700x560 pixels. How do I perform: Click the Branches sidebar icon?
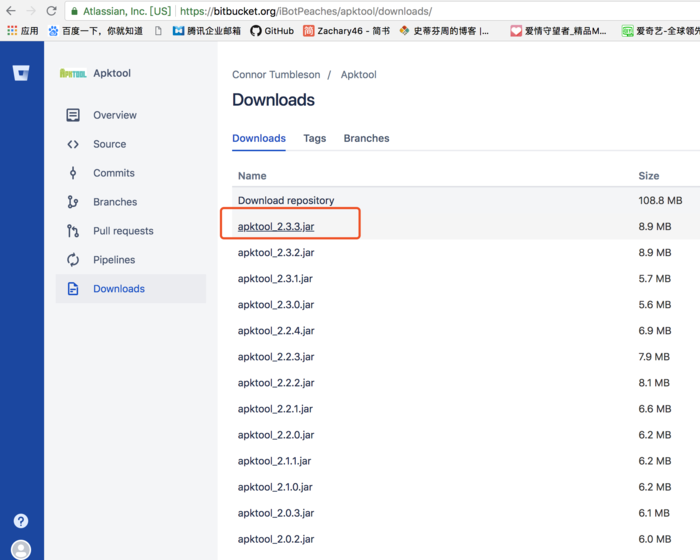point(73,202)
